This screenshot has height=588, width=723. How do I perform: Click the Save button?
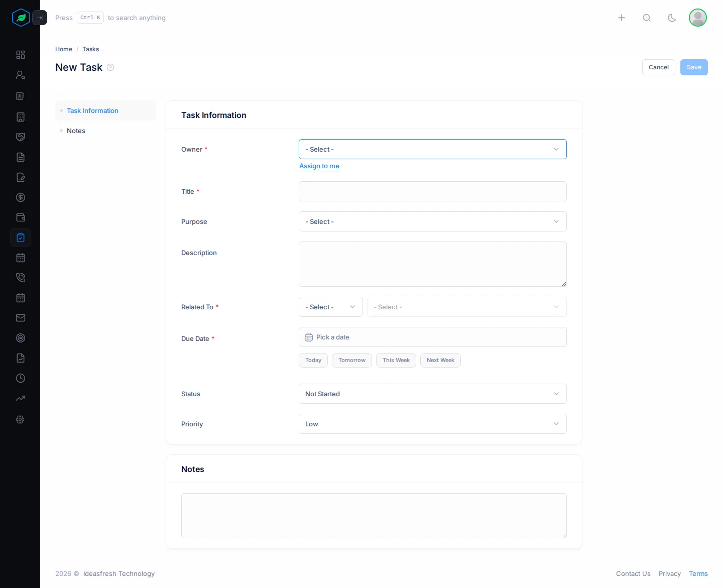click(694, 67)
